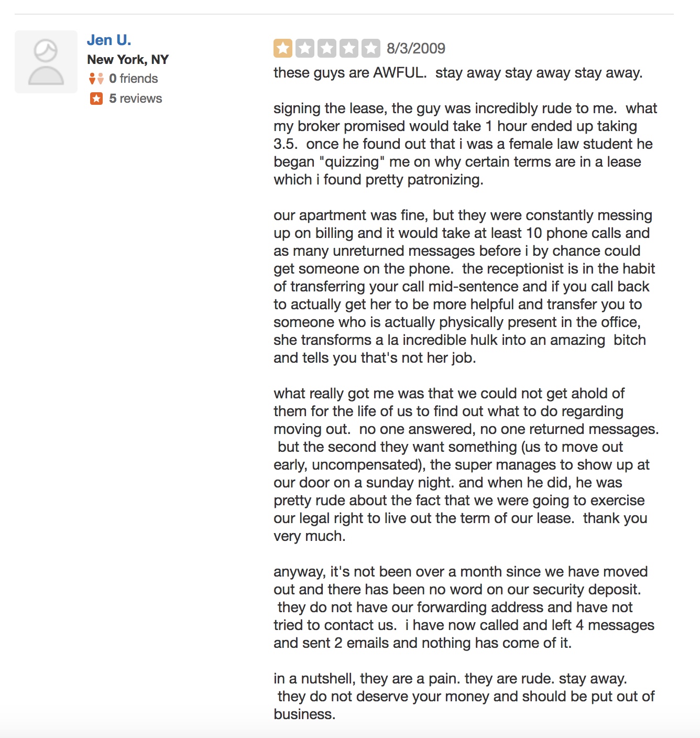Click the fourth gray rating star
Image resolution: width=700 pixels, height=738 pixels.
click(x=349, y=48)
